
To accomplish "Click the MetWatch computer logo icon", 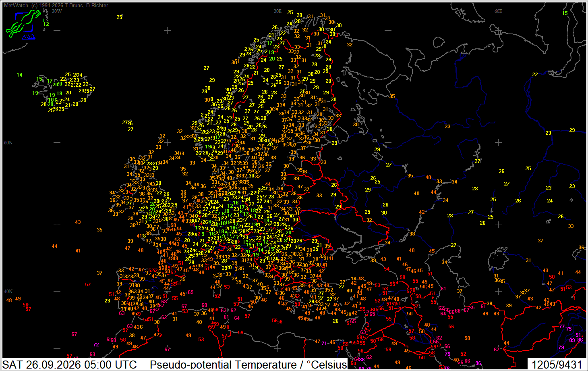I will pyautogui.click(x=23, y=25).
